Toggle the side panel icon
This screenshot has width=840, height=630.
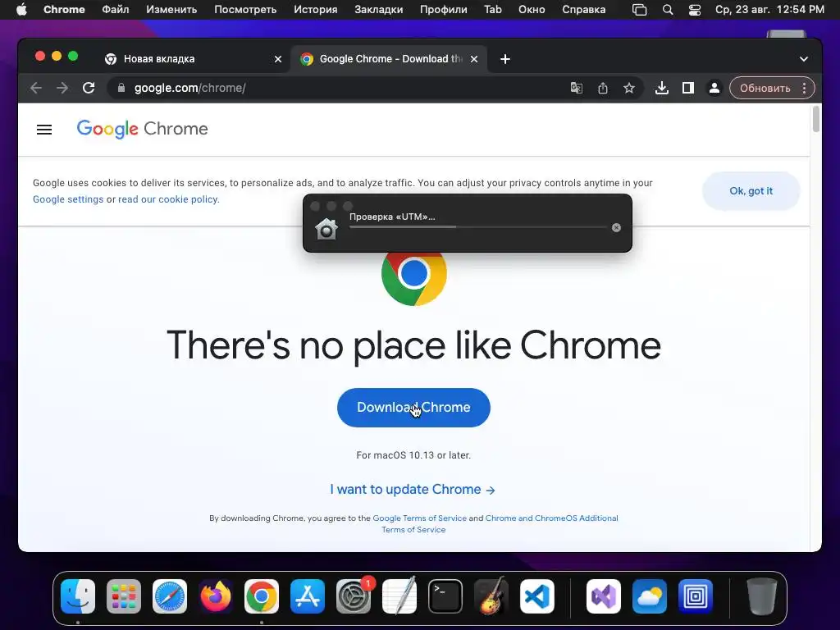tap(688, 88)
